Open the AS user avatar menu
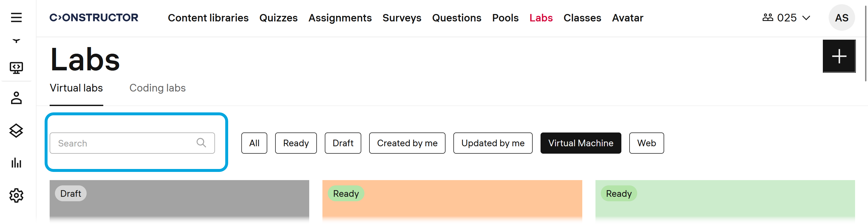The width and height of the screenshot is (868, 224). [841, 17]
